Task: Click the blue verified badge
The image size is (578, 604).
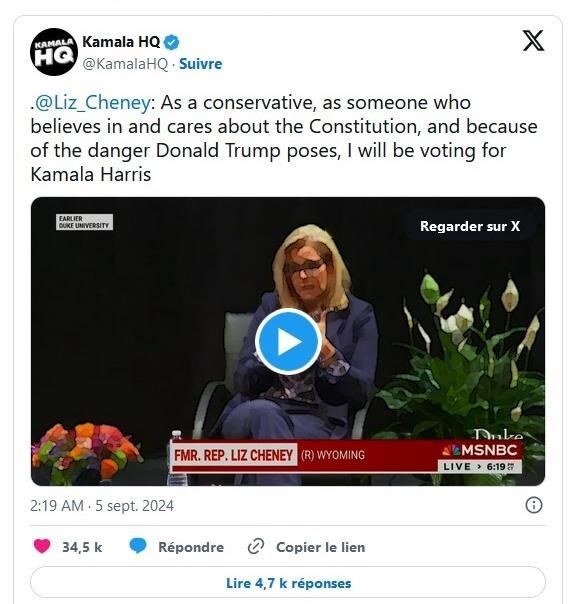Action: (172, 42)
